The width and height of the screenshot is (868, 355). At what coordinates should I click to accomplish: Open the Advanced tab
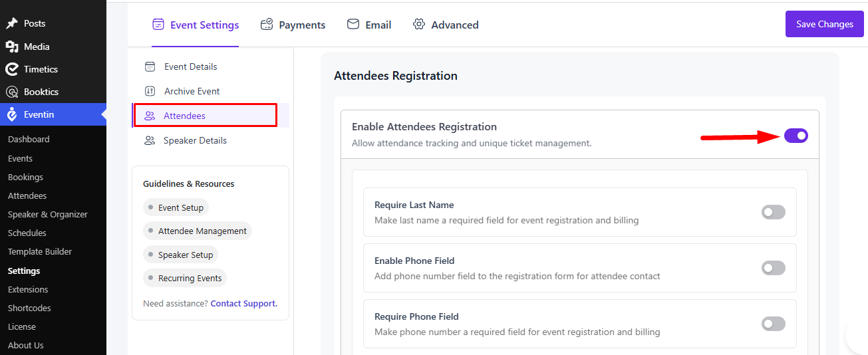click(446, 25)
